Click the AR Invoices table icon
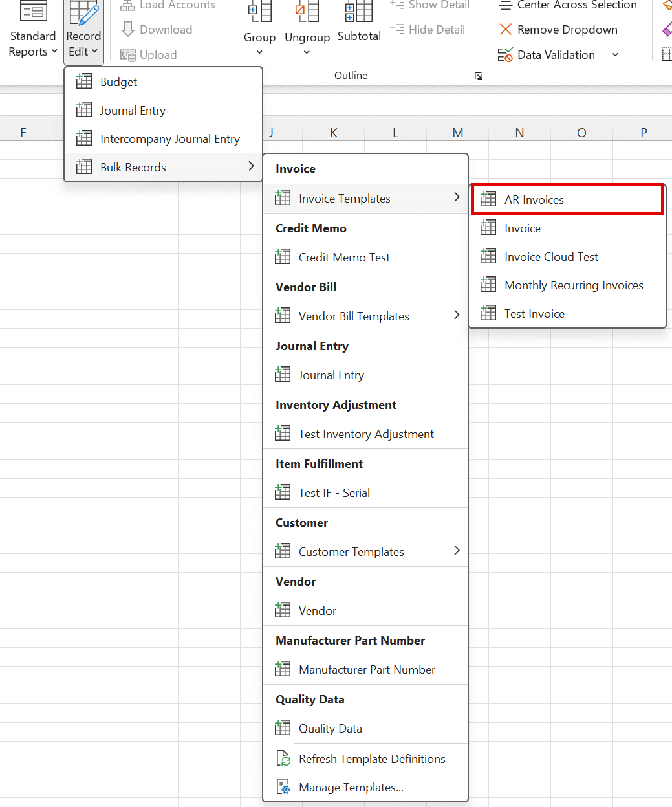This screenshot has height=807, width=672. (x=488, y=199)
